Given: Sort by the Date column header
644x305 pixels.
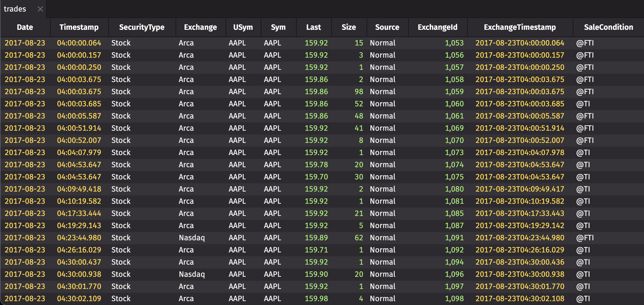Looking at the screenshot, I should coord(25,27).
